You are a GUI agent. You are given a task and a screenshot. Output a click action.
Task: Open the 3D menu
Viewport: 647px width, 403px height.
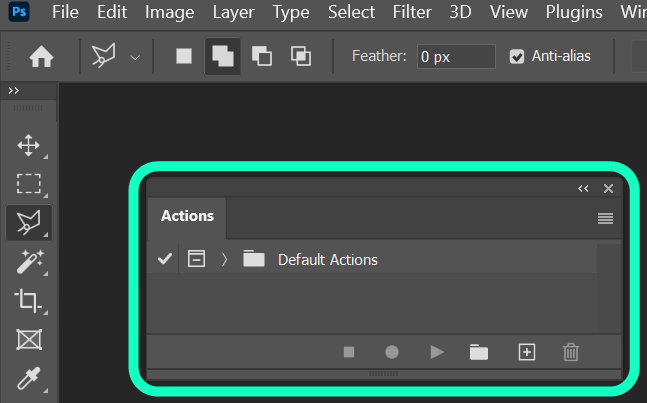pyautogui.click(x=460, y=12)
